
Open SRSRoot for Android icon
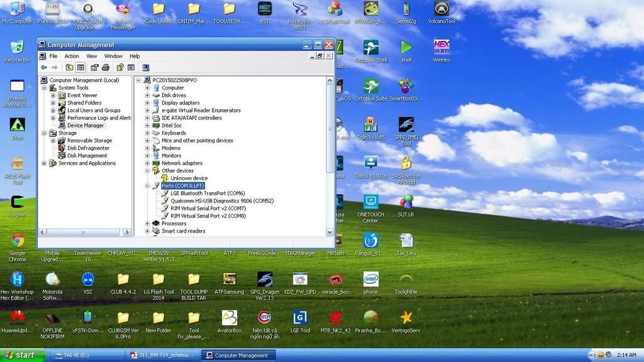[x=406, y=170]
